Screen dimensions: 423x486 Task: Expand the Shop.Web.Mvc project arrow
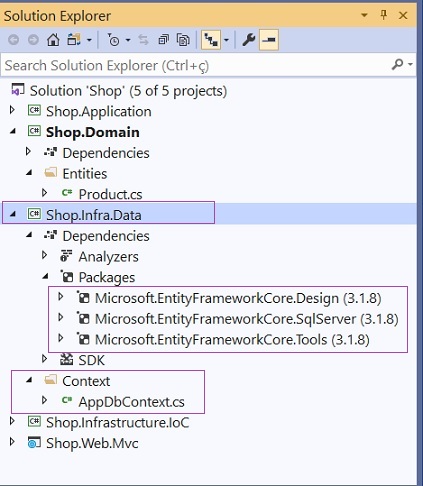12,442
